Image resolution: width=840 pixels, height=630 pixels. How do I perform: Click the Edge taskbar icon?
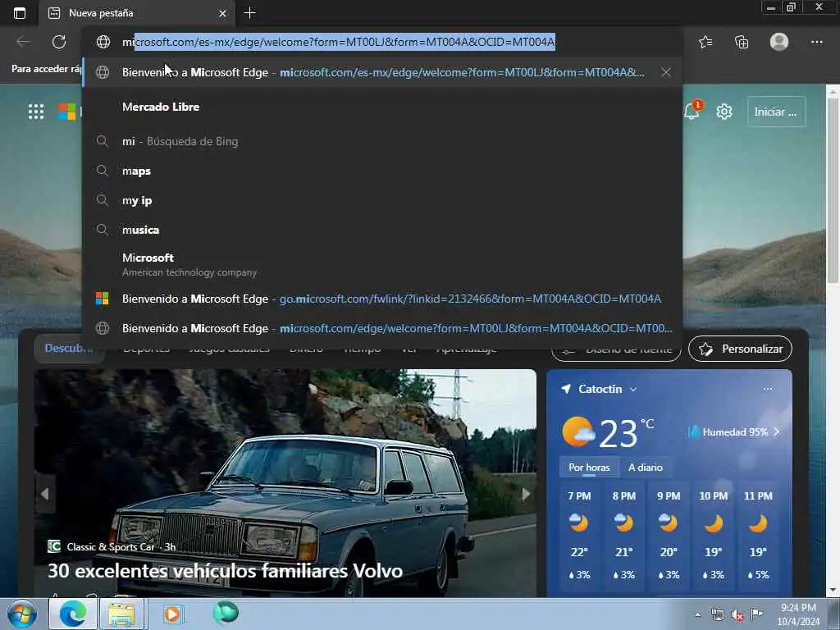click(73, 614)
